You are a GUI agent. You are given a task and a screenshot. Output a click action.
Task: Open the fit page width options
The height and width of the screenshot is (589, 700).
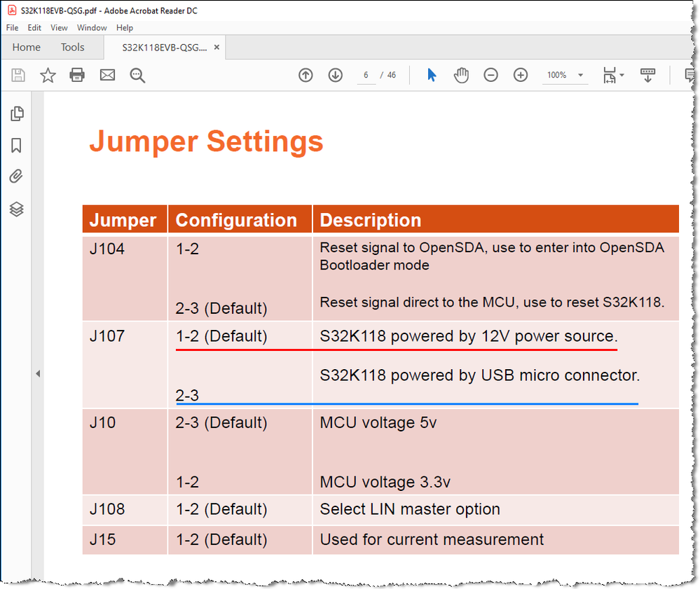pyautogui.click(x=613, y=75)
